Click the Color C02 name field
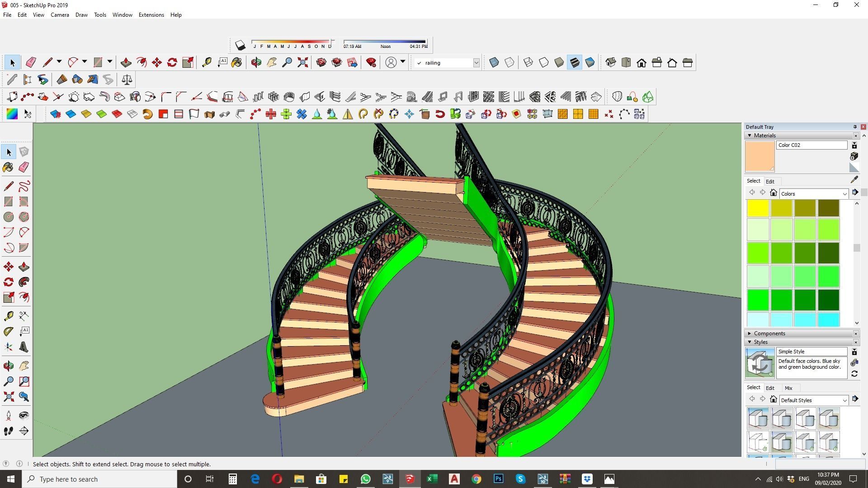This screenshot has height=488, width=868. pyautogui.click(x=811, y=145)
